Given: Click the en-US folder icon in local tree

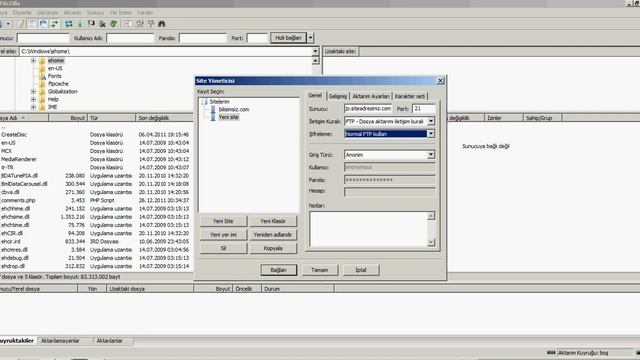Looking at the screenshot, I should pos(42,69).
